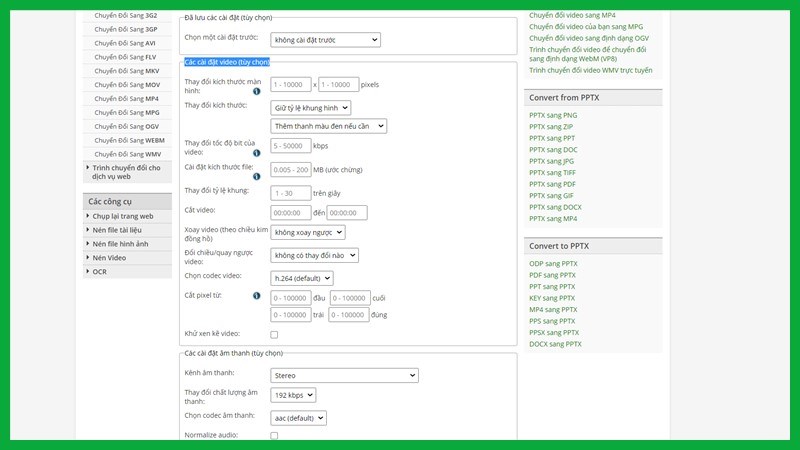Viewport: 800px width, 450px height.
Task: Open the 'MP4 sang PPTX' link
Action: (x=553, y=310)
